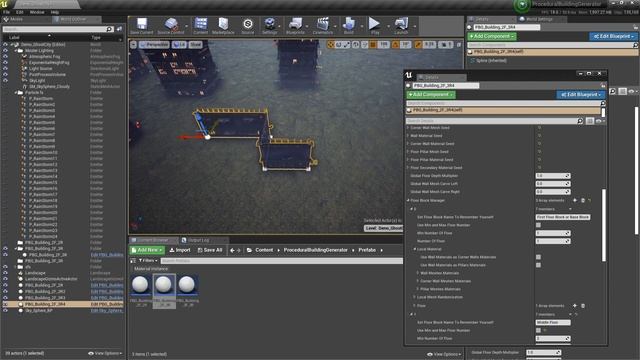Toggle first Use Min and Max Floor Number checkbox
This screenshot has height=360, width=640.
click(538, 225)
